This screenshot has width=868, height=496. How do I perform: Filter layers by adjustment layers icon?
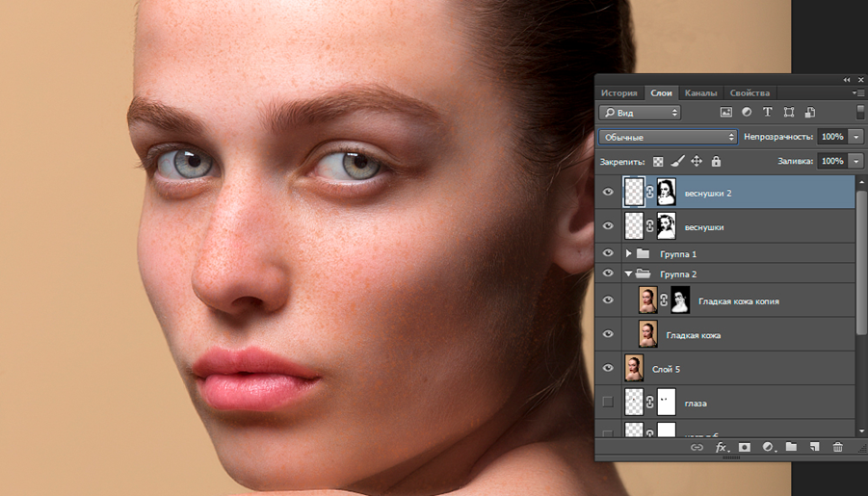[x=747, y=112]
